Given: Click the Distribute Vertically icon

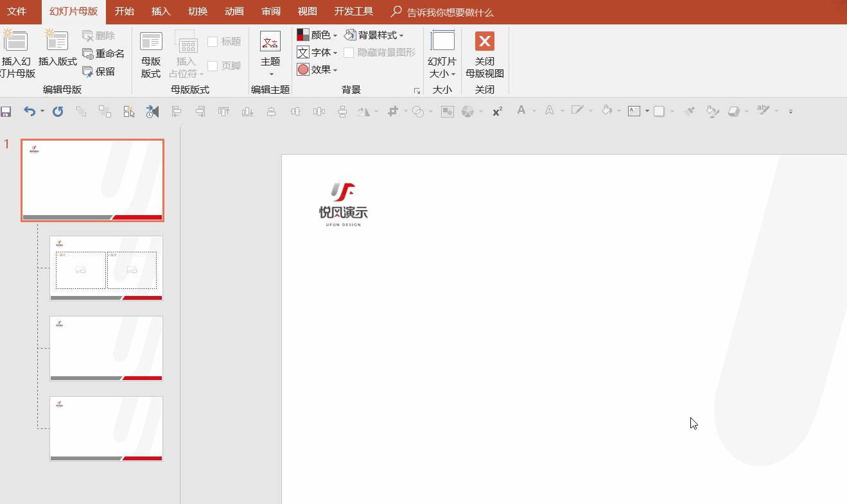Looking at the screenshot, I should [342, 112].
